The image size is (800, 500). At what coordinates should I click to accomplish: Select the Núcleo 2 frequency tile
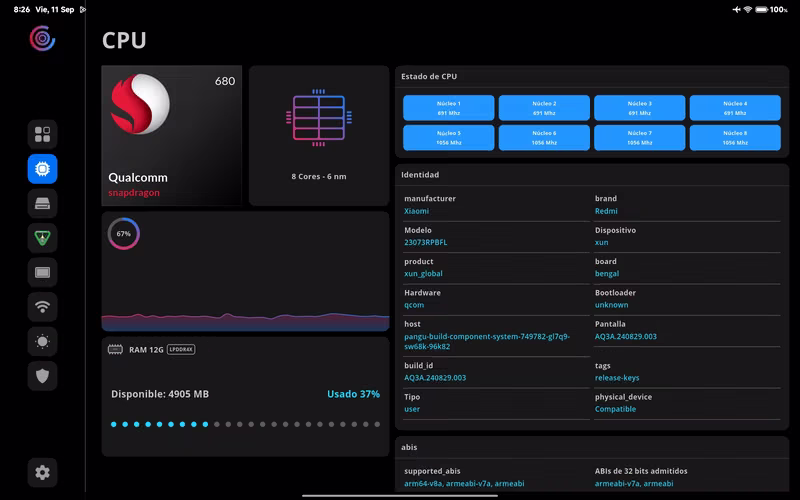coord(544,108)
